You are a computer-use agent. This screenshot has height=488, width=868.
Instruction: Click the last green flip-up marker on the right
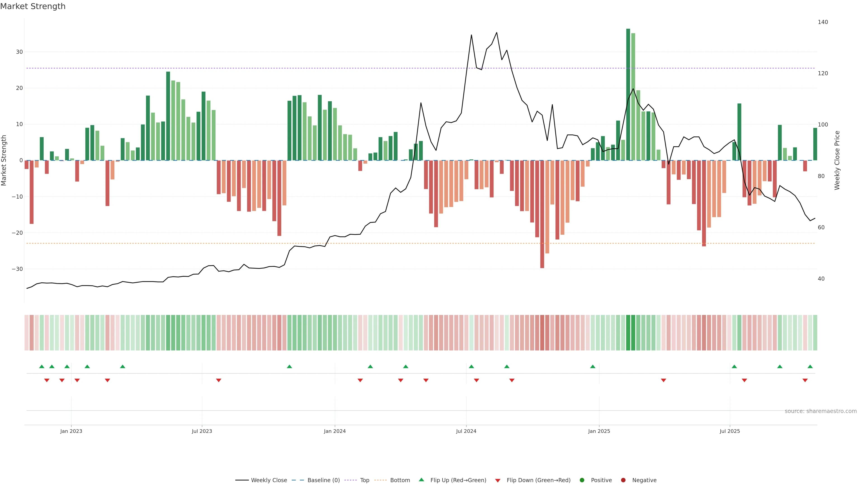810,366
